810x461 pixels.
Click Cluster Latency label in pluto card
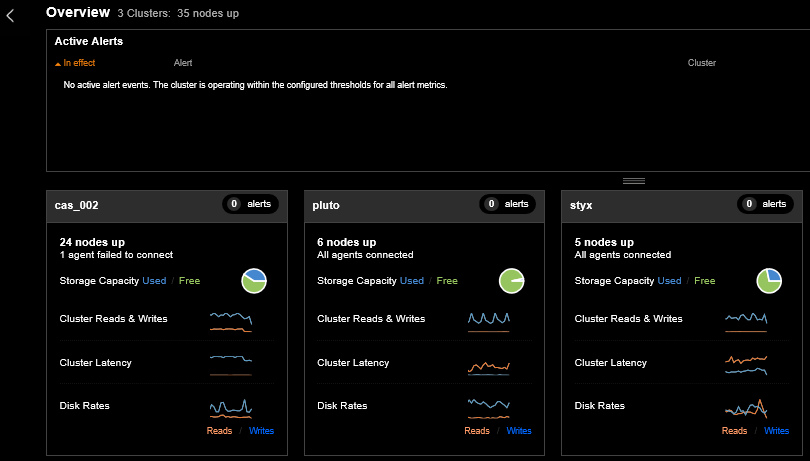click(353, 363)
